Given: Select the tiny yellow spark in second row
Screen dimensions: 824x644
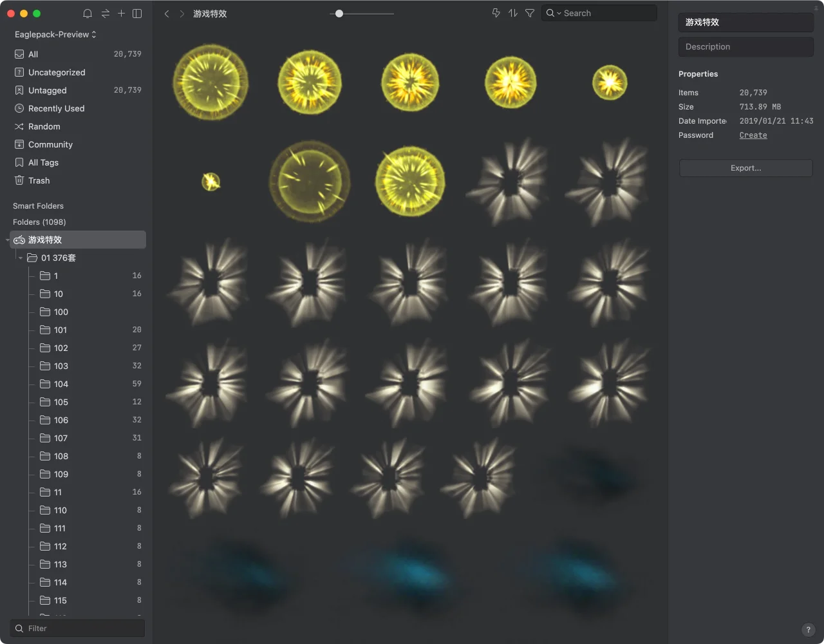Looking at the screenshot, I should click(x=211, y=182).
